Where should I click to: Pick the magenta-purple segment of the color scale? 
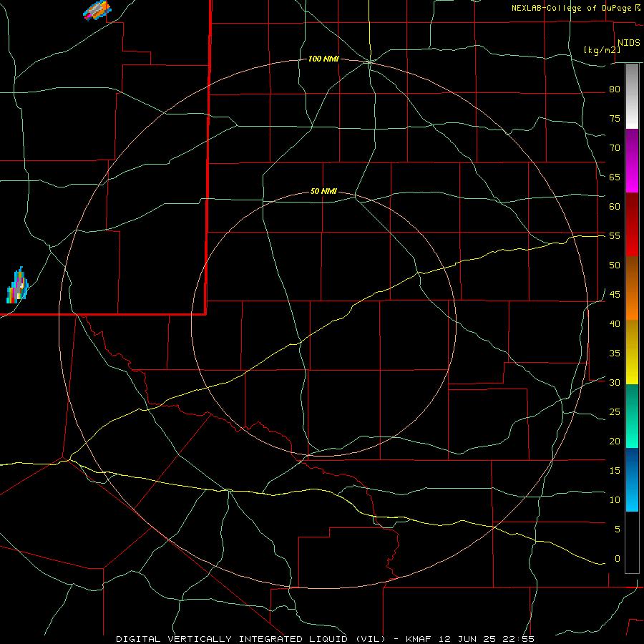[x=632, y=160]
